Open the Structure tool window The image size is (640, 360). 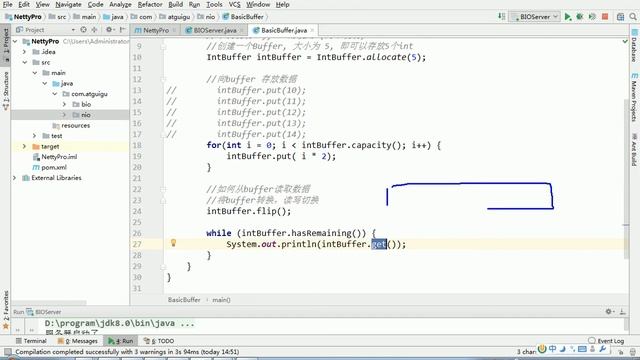point(6,91)
